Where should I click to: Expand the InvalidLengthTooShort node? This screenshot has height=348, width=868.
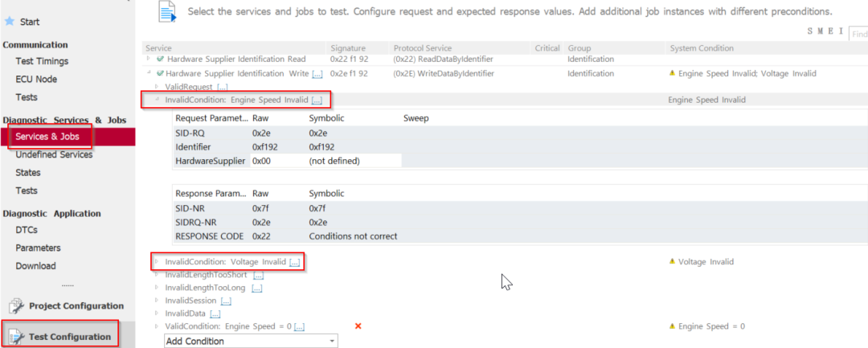(157, 274)
